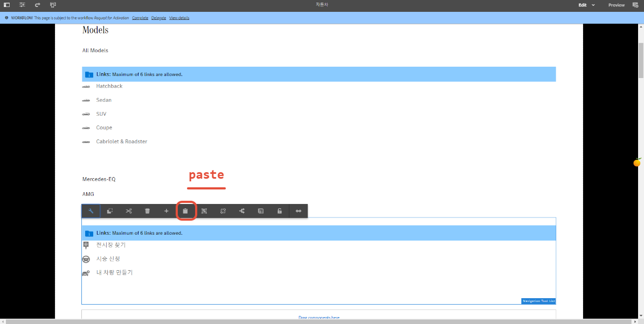The image size is (644, 324).
Task: Click the All Models text
Action: (95, 51)
